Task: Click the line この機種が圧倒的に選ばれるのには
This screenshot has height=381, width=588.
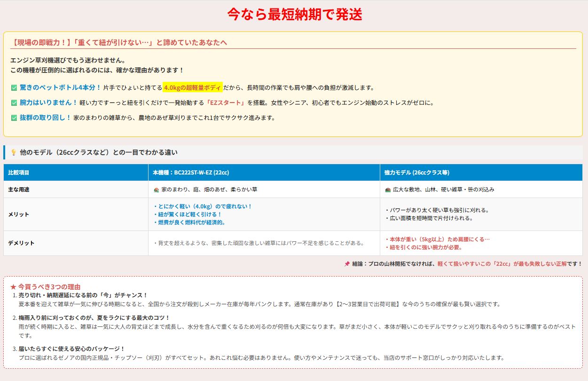Action: coord(97,70)
